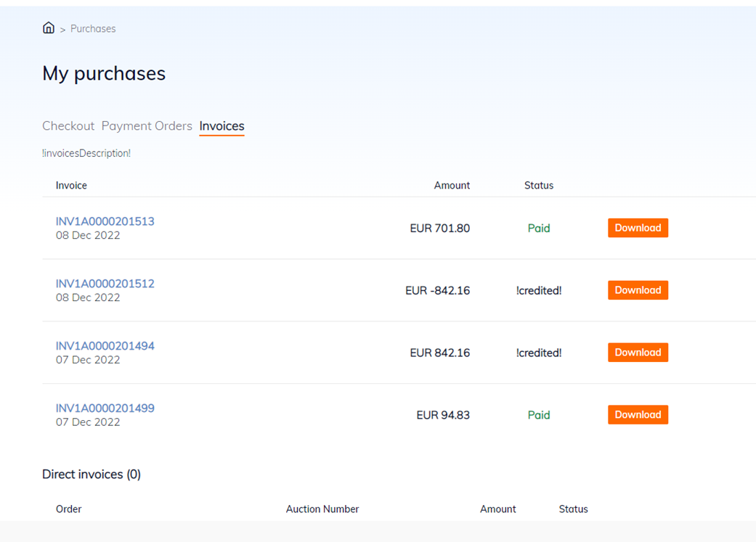Image resolution: width=756 pixels, height=542 pixels.
Task: Select the Purchases breadcrumb link
Action: point(93,29)
